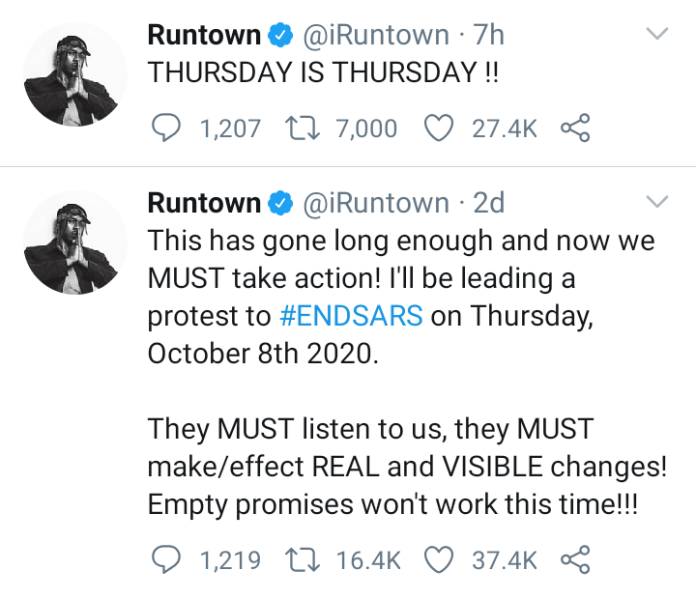Screen dimensions: 696x599
Task: Like the "THURSDAY IS THURSDAY" tweet
Action: click(x=439, y=128)
